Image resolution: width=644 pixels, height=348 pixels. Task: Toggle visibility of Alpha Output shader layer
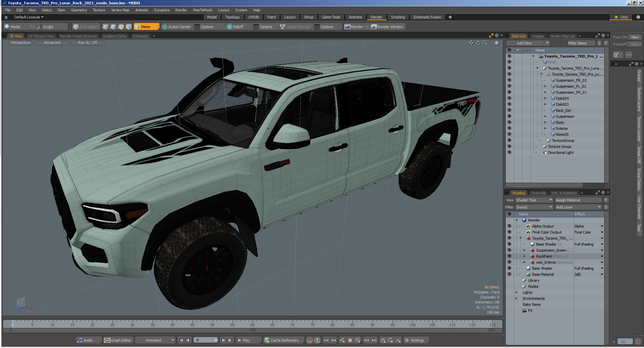[x=509, y=226]
